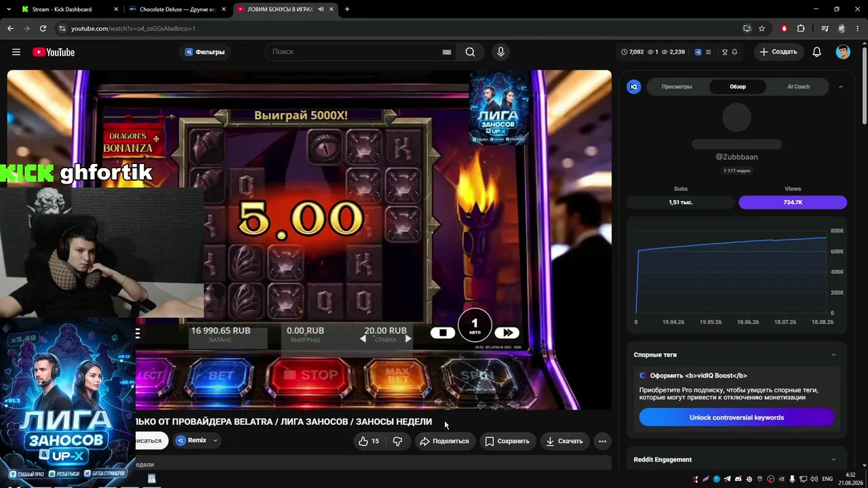Close the Stream - Kick Dashboard tab

tap(116, 9)
